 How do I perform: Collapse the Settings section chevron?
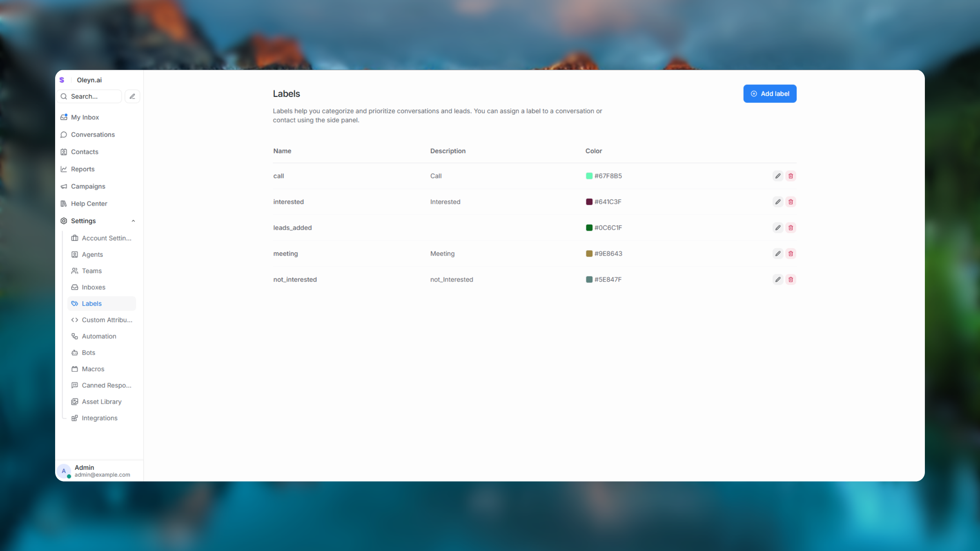tap(133, 221)
